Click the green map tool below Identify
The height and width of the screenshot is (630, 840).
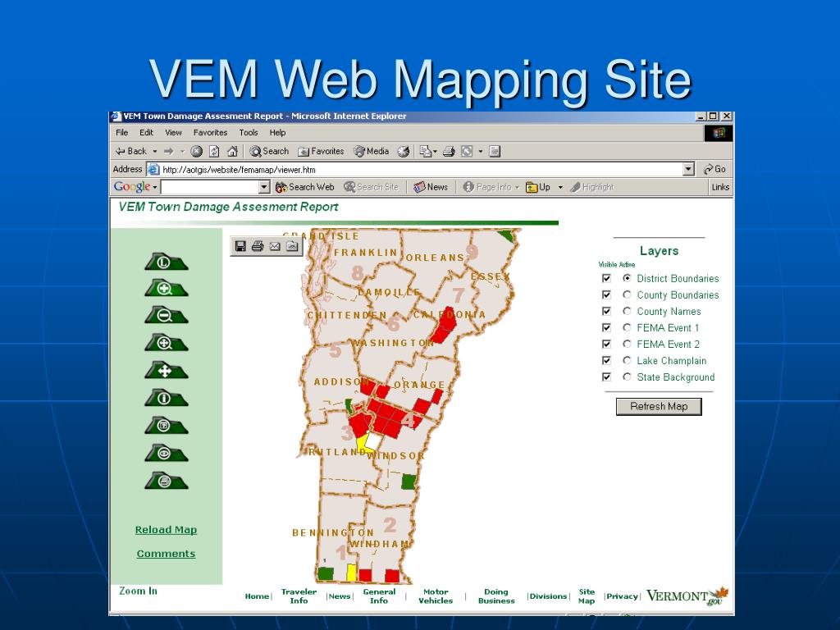(166, 426)
